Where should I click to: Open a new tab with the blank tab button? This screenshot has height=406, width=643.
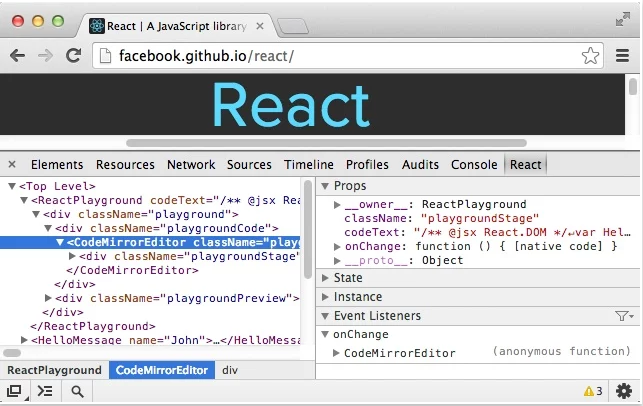[293, 26]
